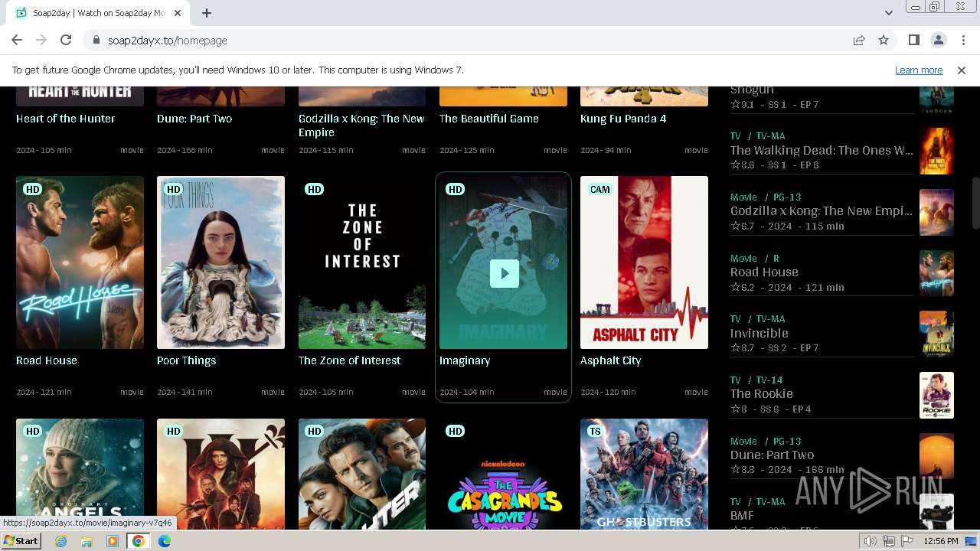Screen dimensions: 980x551
Task: Share this page from the address bar
Action: [x=859, y=40]
